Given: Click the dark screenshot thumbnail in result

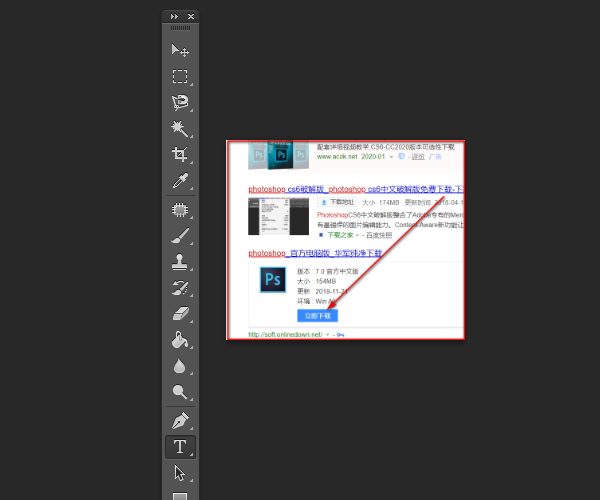Looking at the screenshot, I should click(x=279, y=217).
